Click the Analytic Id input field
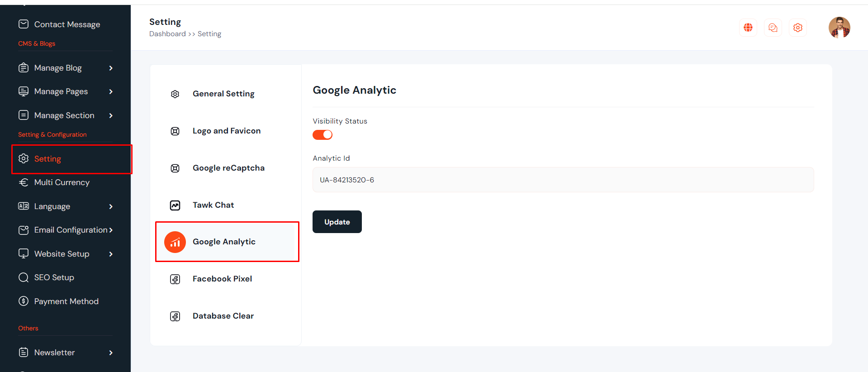This screenshot has height=372, width=868. (x=563, y=180)
